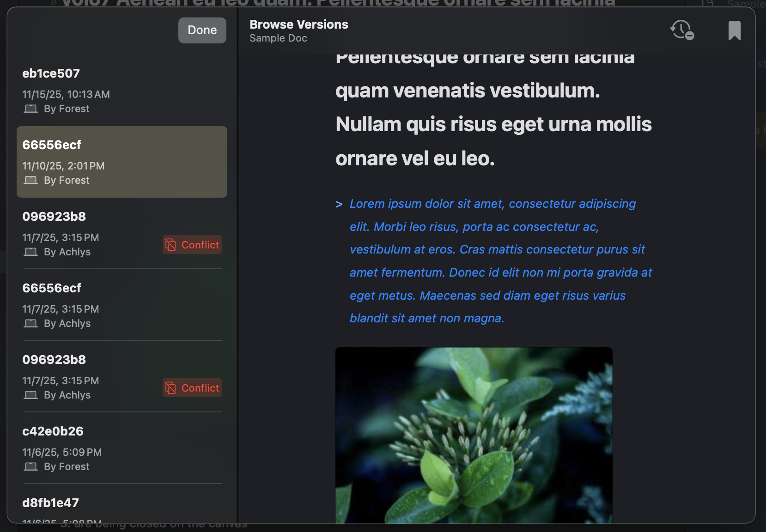This screenshot has height=532, width=766.
Task: Click the laptop icon on the c42e0b26 entry
Action: click(x=30, y=466)
